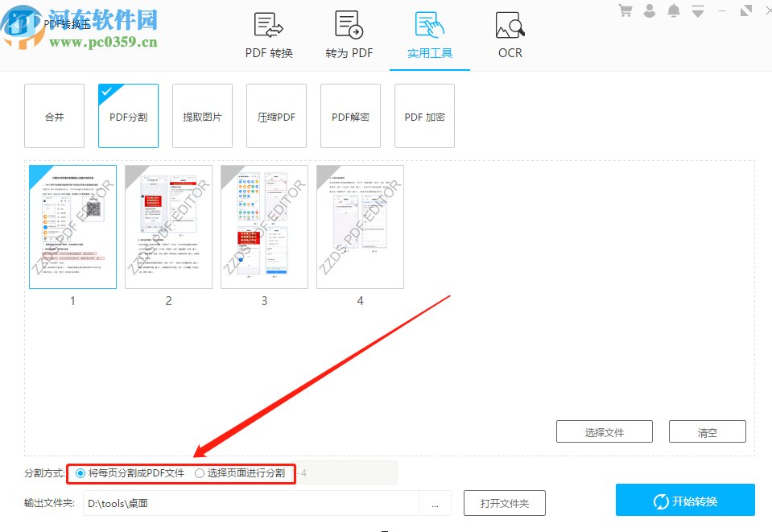
Task: Browse output folder with ... button
Action: pos(435,503)
